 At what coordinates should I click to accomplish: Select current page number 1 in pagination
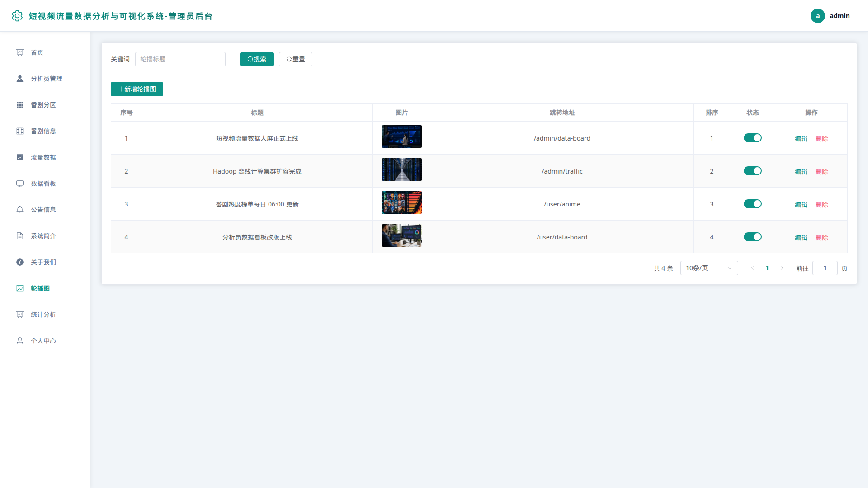[x=767, y=268]
